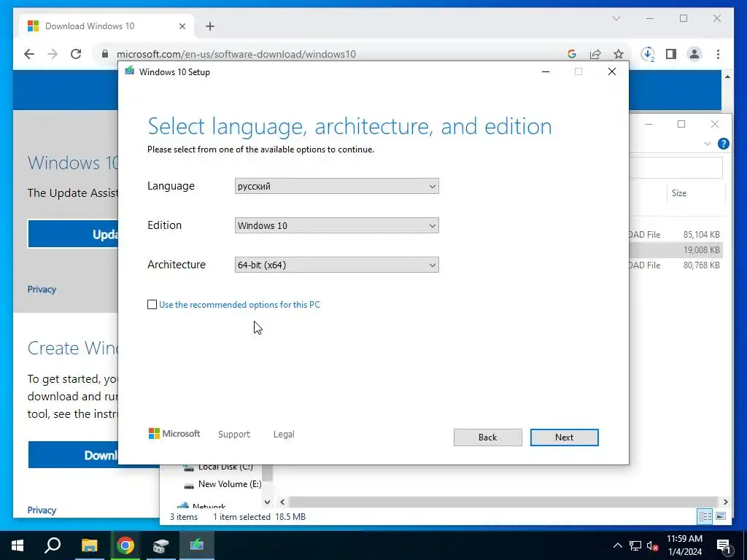The image size is (747, 560).
Task: Toggle the Chrome side panel icon
Action: (x=671, y=54)
